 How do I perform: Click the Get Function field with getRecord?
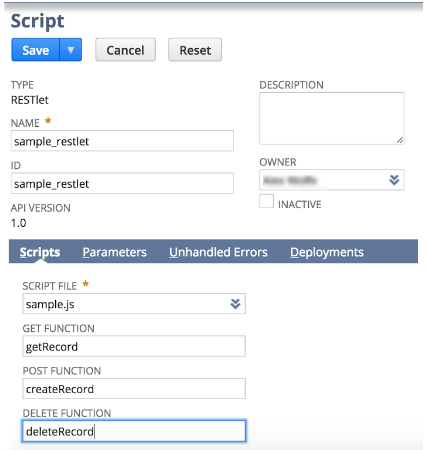click(x=134, y=346)
